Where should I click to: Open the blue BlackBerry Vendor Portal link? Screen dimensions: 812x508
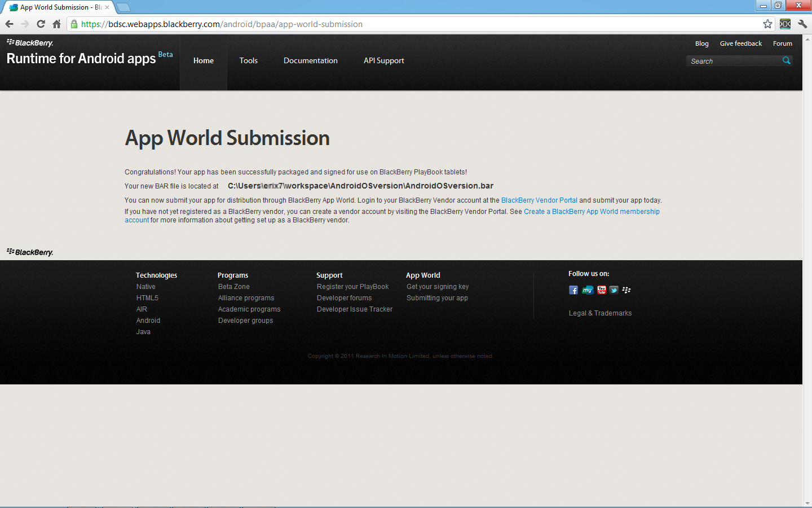[539, 200]
